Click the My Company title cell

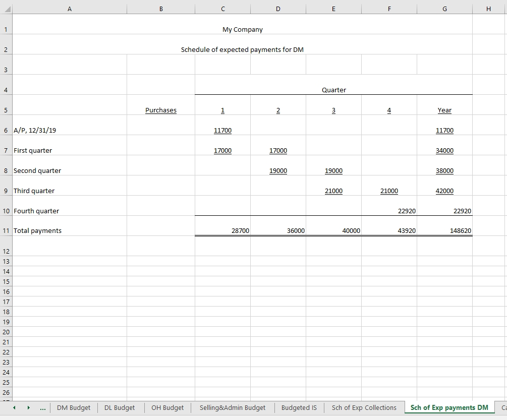(x=242, y=29)
